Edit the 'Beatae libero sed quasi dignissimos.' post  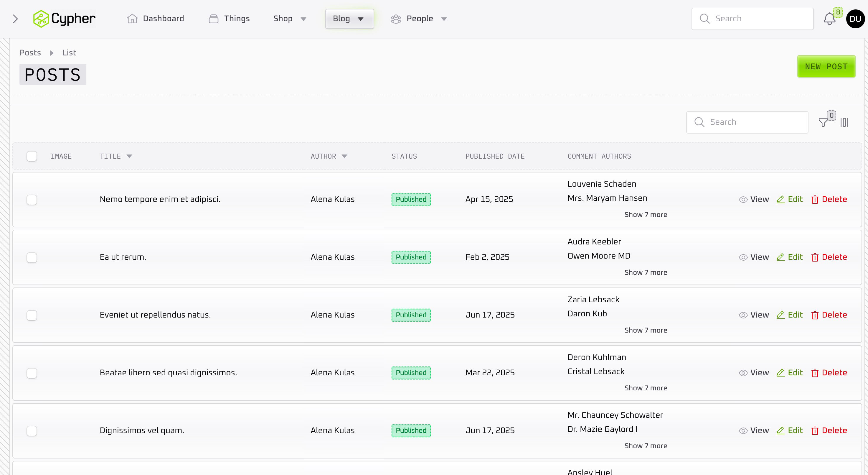point(790,372)
